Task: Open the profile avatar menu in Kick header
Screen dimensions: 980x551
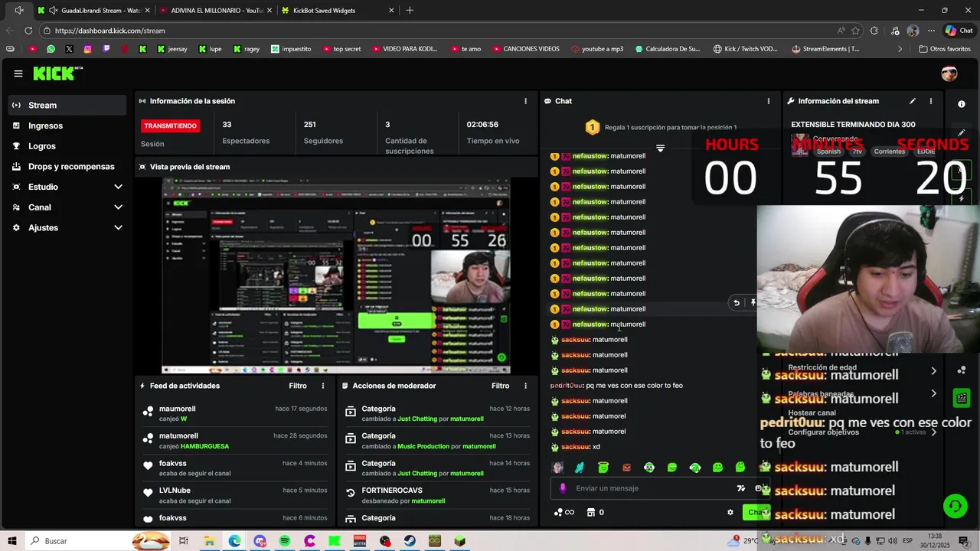Action: click(x=949, y=73)
